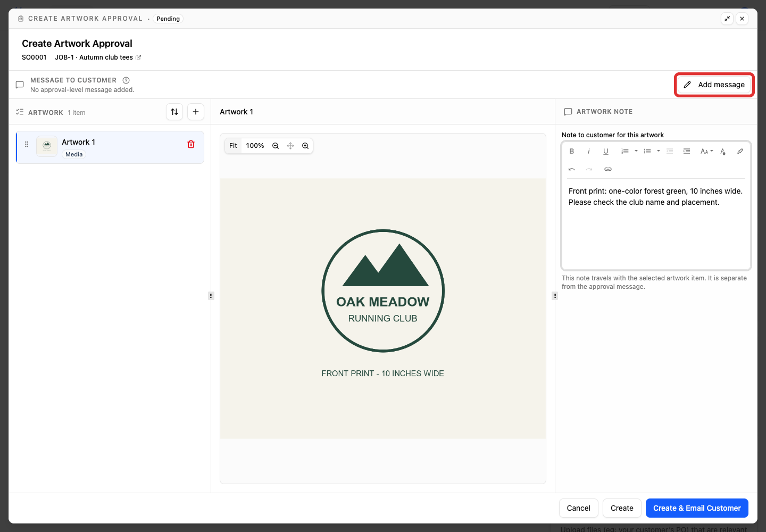Click the Fit zoom button

pos(233,146)
